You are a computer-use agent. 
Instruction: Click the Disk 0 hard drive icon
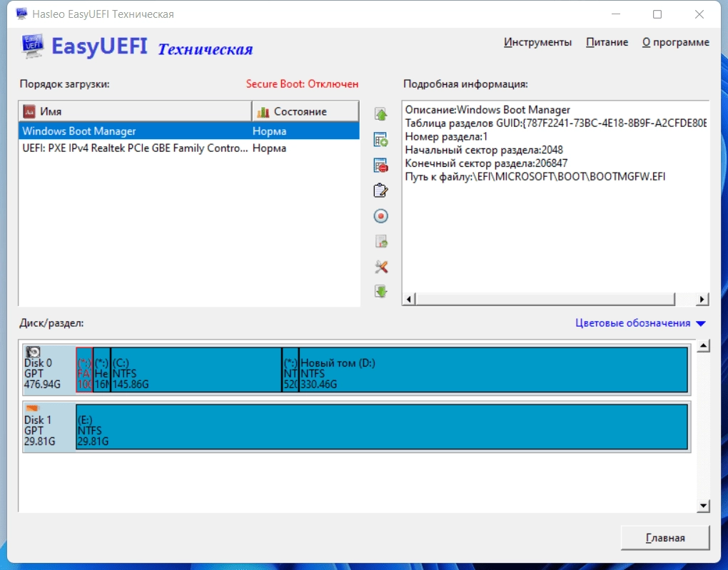coord(33,352)
